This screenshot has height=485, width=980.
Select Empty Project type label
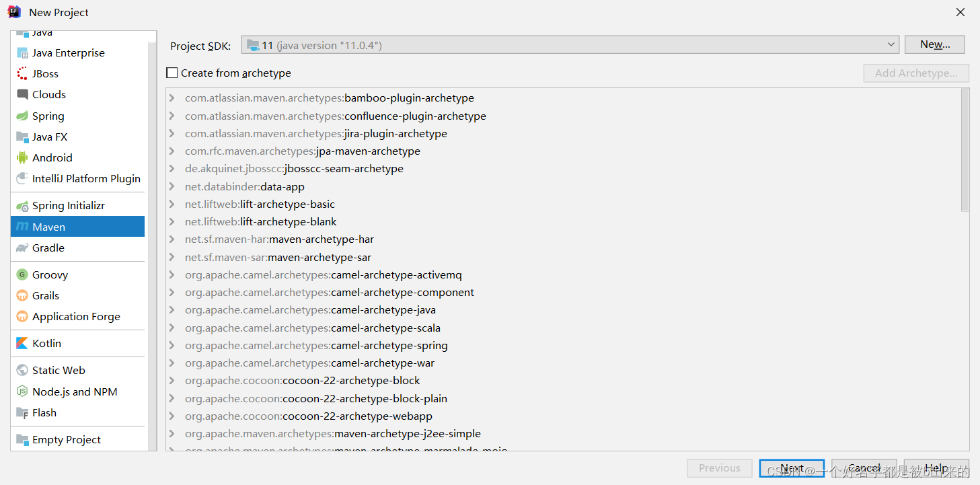pyautogui.click(x=67, y=440)
